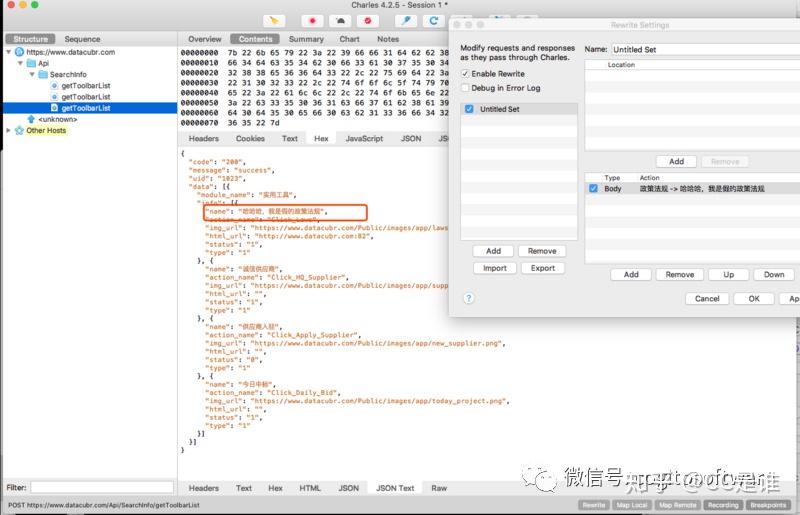Click the Other Hosts icon
This screenshot has height=515, width=800.
pos(19,130)
